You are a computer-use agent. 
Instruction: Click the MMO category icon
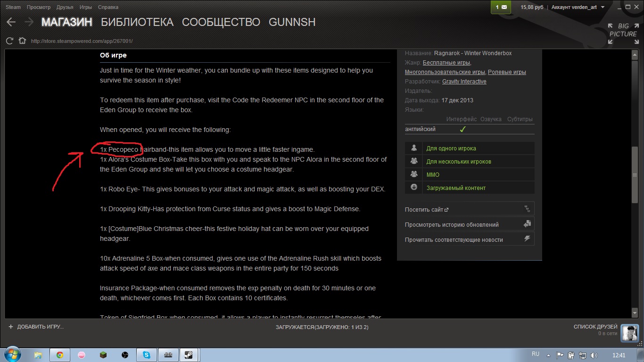click(414, 174)
